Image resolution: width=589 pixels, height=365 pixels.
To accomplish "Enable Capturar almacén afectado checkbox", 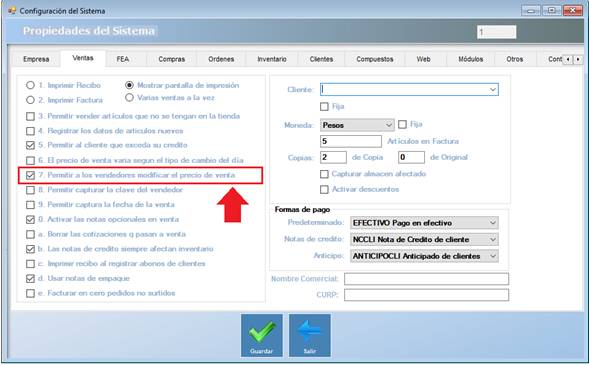I will point(324,174).
